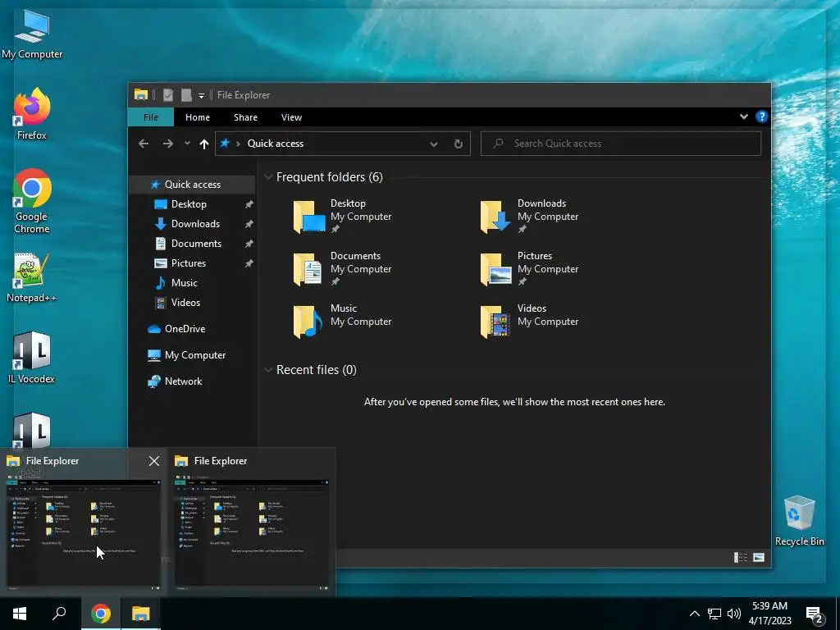840x630 pixels.
Task: Go forward with the Forward arrow
Action: pos(167,144)
